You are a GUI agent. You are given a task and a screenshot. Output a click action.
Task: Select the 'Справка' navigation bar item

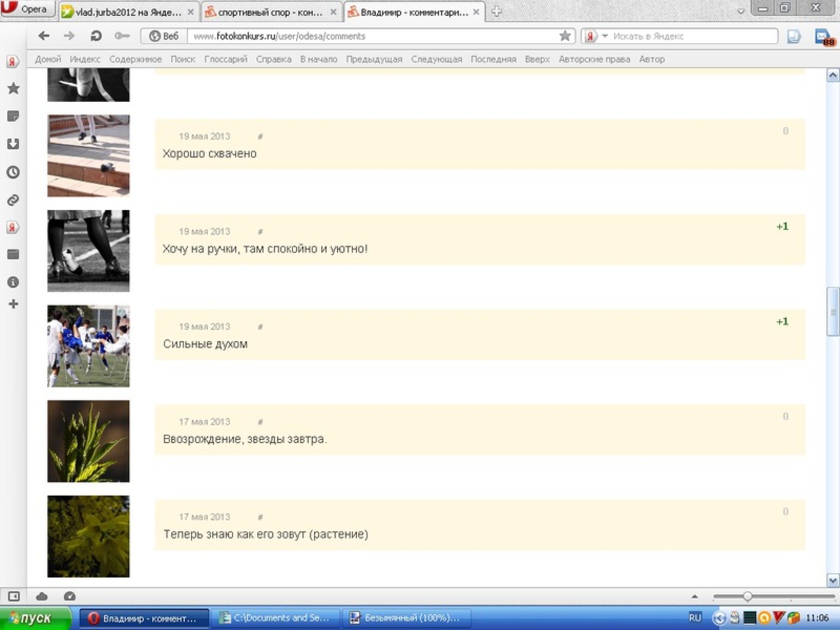coord(273,59)
